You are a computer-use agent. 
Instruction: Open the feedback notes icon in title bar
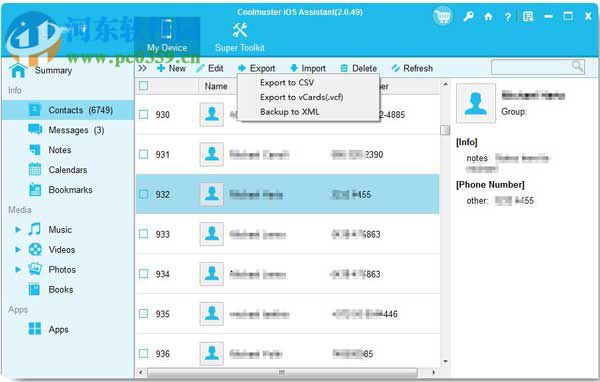pos(528,16)
